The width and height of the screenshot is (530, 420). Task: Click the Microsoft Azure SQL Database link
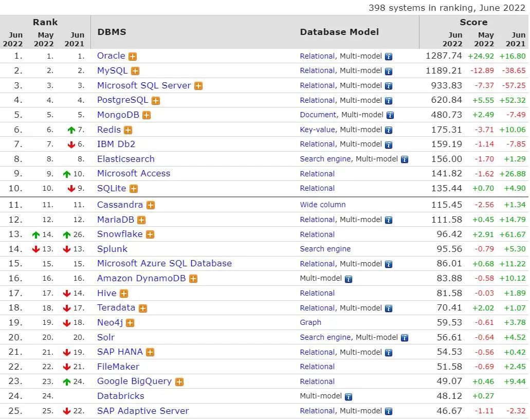point(165,263)
